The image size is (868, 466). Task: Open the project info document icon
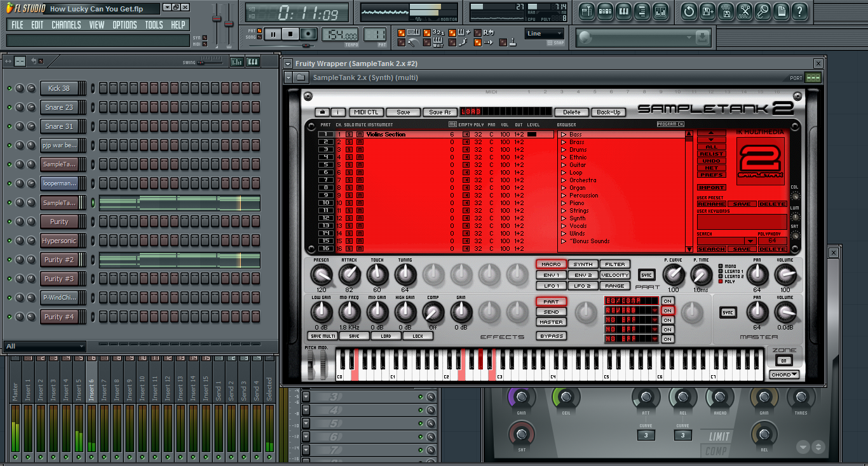[782, 11]
